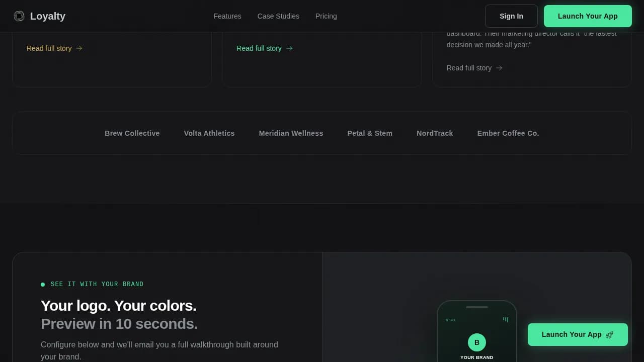This screenshot has width=644, height=362.
Task: Click the Meridian Wellness brand name
Action: click(291, 133)
